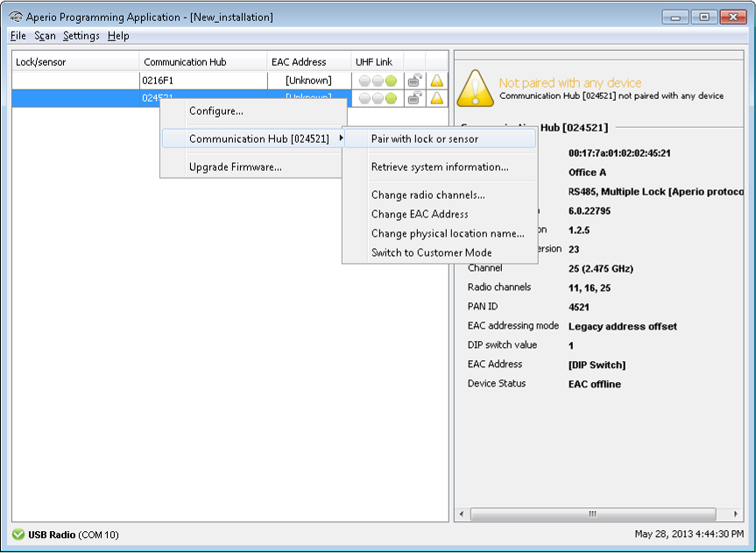The image size is (756, 553).
Task: Click the right arrow of details horizontal scrollbar
Action: coord(736,514)
